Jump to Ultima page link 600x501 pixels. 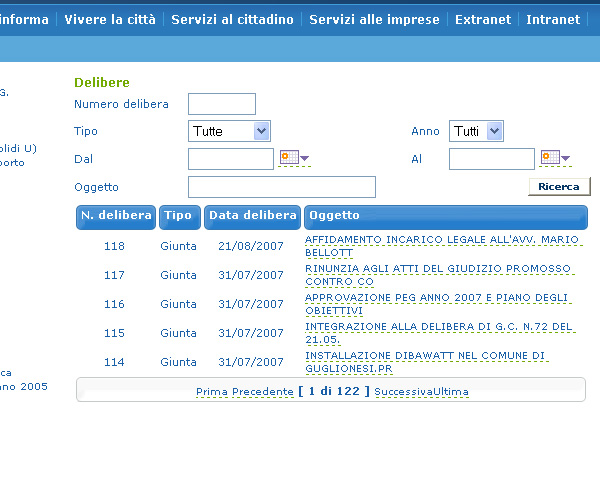[x=451, y=392]
